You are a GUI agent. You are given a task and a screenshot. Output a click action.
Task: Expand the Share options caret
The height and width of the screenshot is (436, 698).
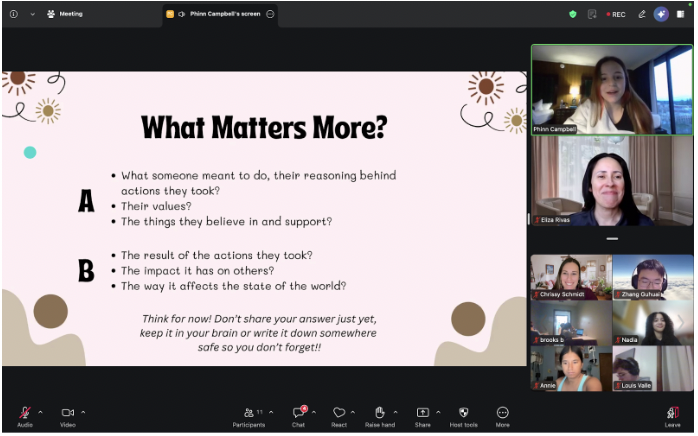438,413
